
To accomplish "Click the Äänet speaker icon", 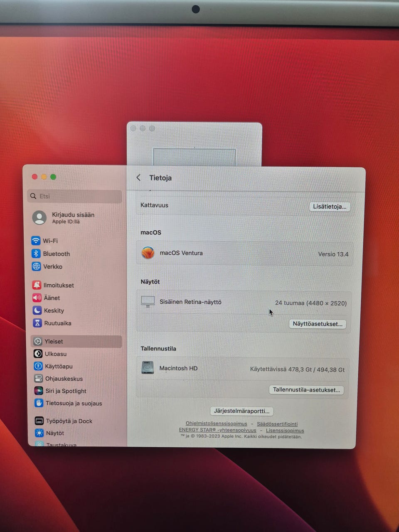I will pos(37,298).
